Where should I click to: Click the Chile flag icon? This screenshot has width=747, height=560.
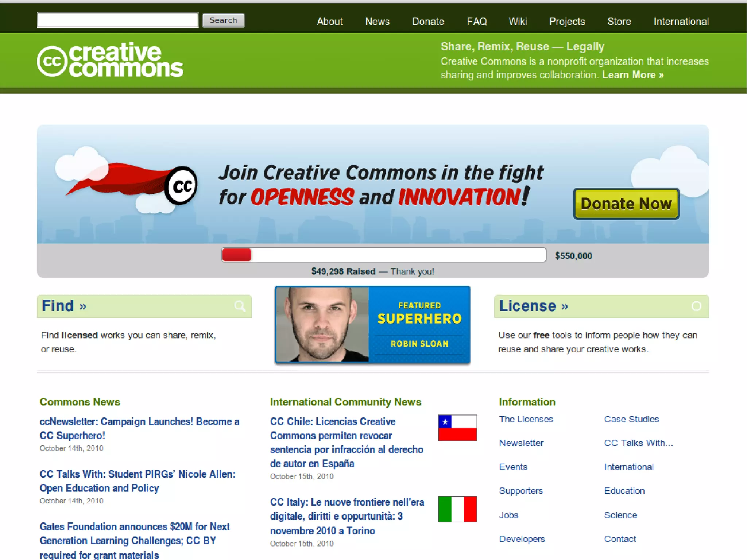click(457, 428)
